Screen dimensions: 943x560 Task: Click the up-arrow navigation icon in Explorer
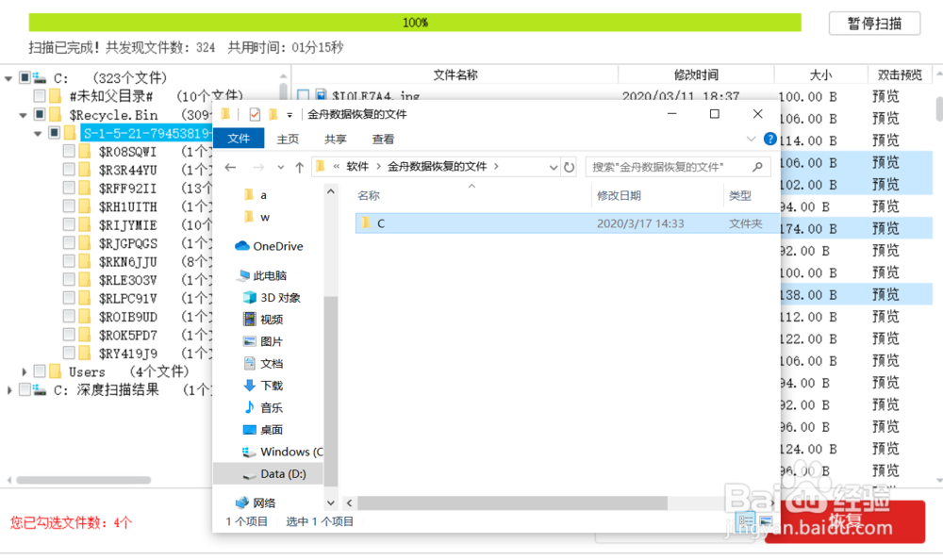298,165
